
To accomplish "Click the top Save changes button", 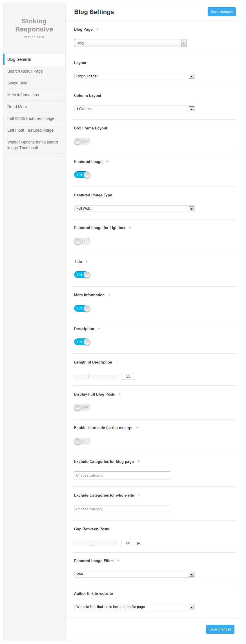I will pos(222,12).
